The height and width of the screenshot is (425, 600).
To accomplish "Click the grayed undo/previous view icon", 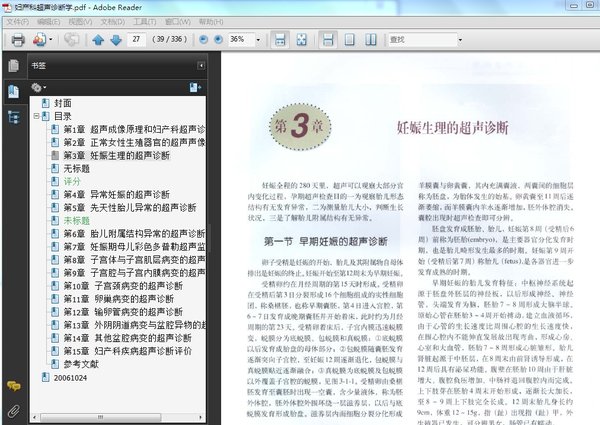I will tap(71, 39).
